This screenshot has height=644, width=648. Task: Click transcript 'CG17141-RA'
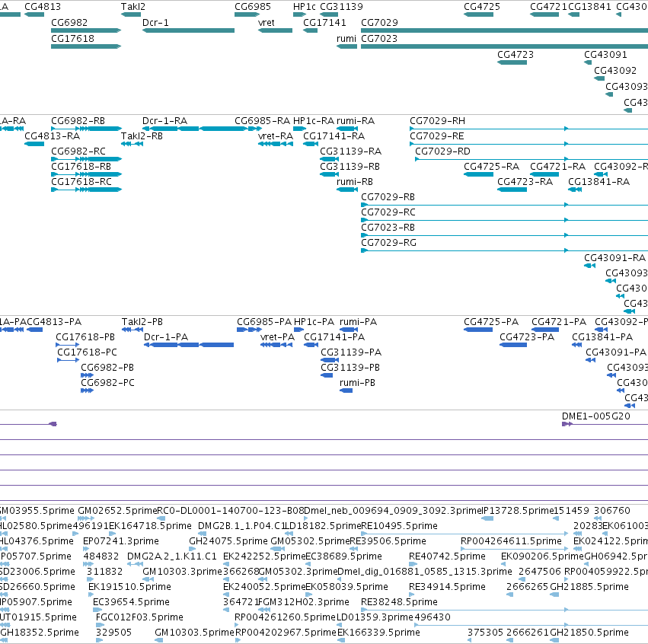(x=334, y=136)
